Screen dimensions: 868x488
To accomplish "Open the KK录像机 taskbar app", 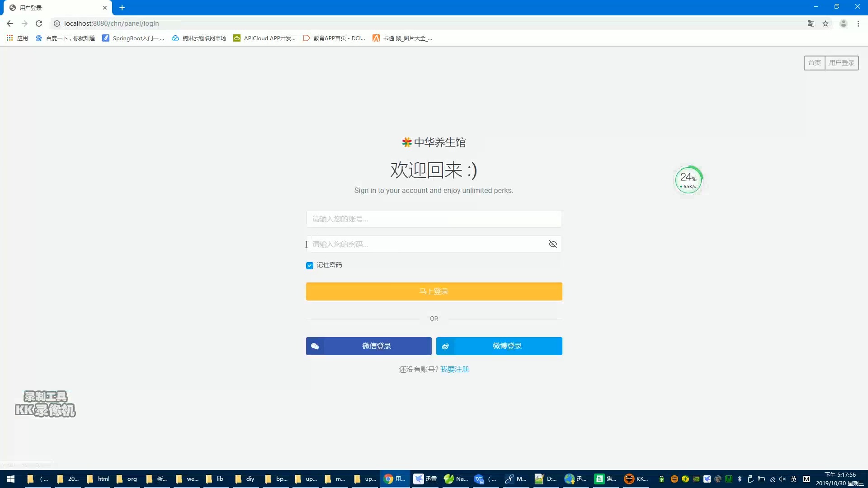I will point(636,479).
